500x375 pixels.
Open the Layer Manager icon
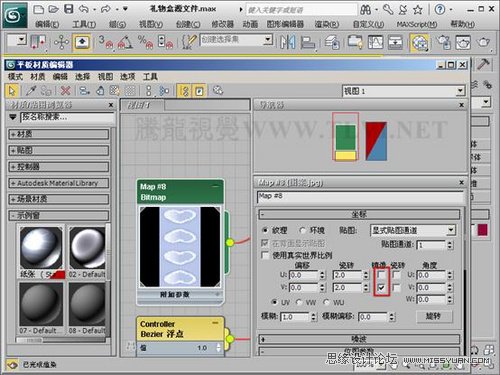(332, 42)
